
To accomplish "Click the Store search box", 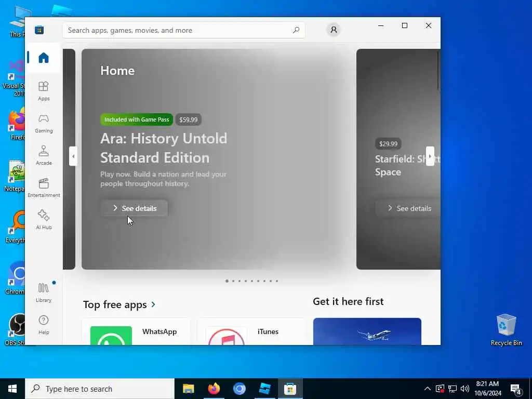I will click(183, 30).
